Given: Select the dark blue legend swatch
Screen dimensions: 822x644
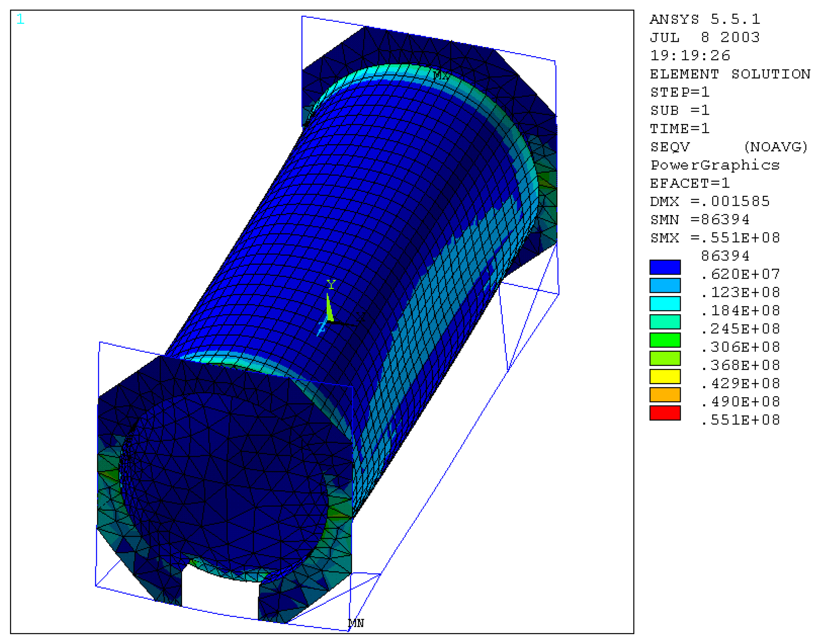Looking at the screenshot, I should [665, 267].
